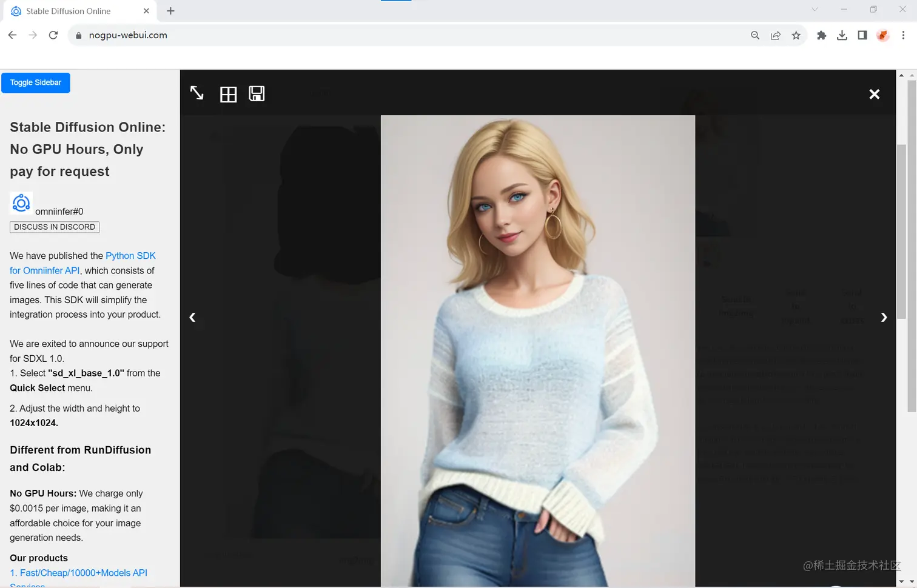917x588 pixels.
Task: Open Python SDK for Omniinfer API link
Action: 82,263
